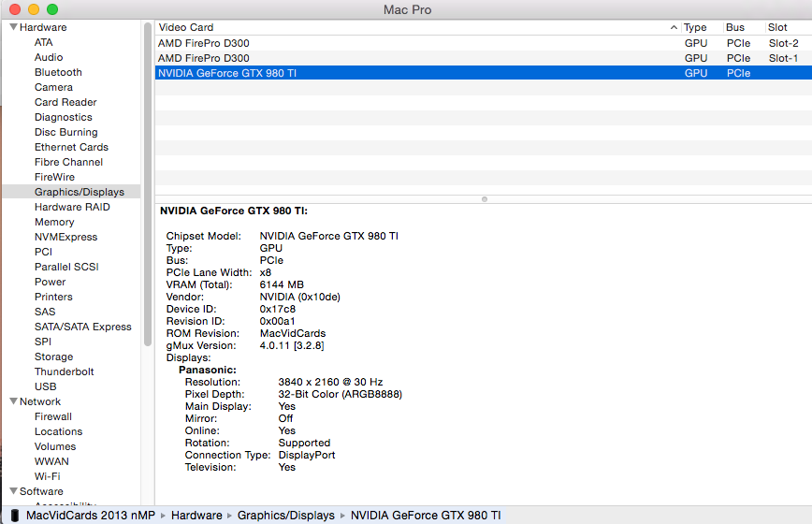
Task: Open Hardware RAID section
Action: (72, 207)
